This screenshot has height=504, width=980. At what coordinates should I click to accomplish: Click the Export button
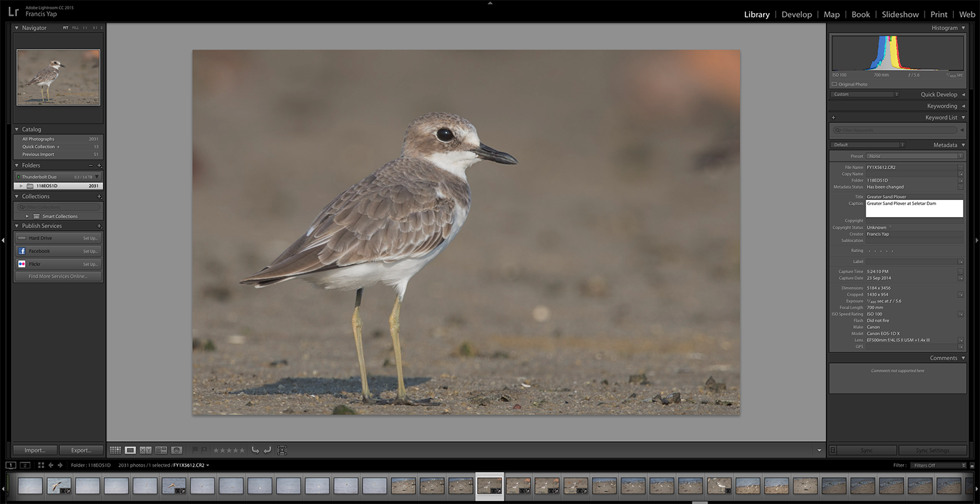[x=81, y=450]
